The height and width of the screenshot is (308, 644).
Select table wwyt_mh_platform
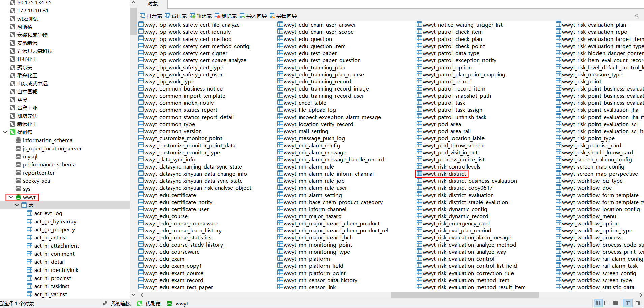click(307, 259)
